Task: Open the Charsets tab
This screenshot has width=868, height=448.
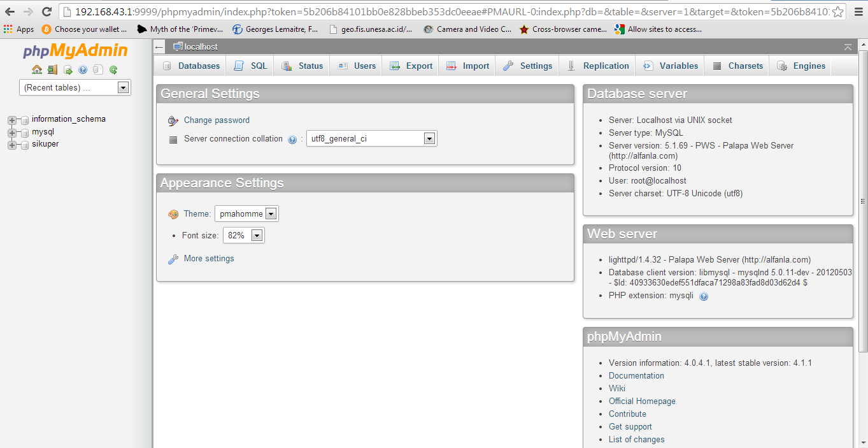Action: point(737,66)
